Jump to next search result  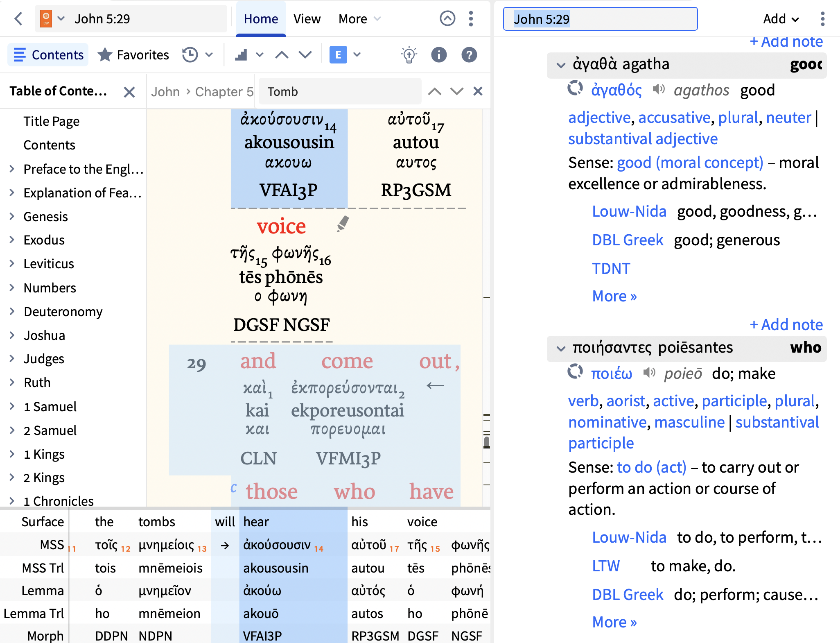tap(456, 91)
